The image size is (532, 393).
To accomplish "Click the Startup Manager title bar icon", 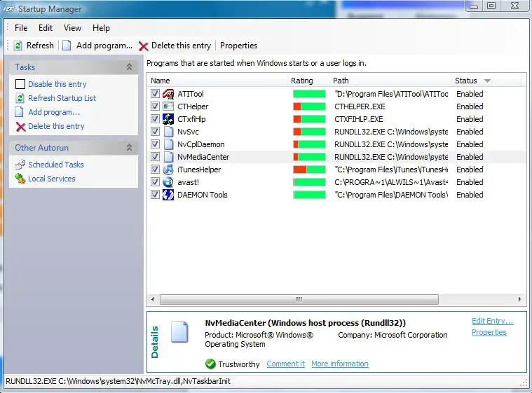I will [x=9, y=9].
